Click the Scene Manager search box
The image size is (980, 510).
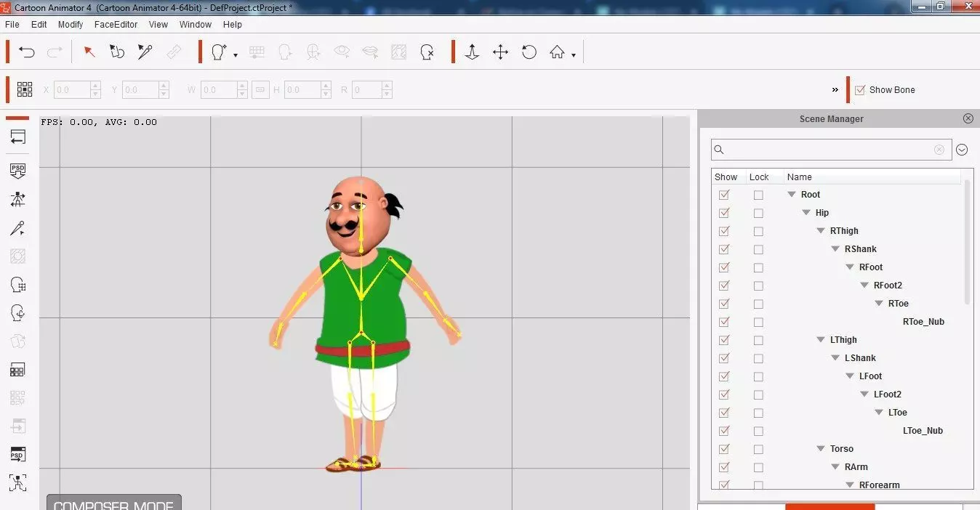tap(831, 150)
